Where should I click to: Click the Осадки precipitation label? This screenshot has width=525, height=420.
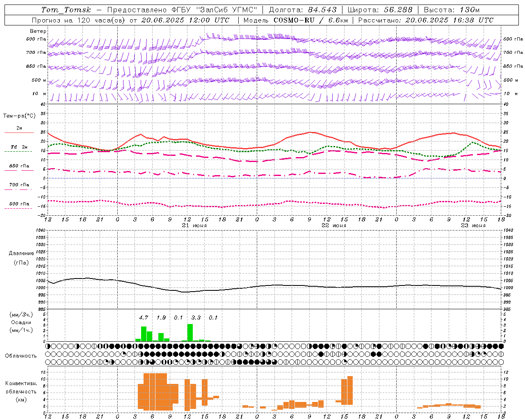[x=21, y=322]
